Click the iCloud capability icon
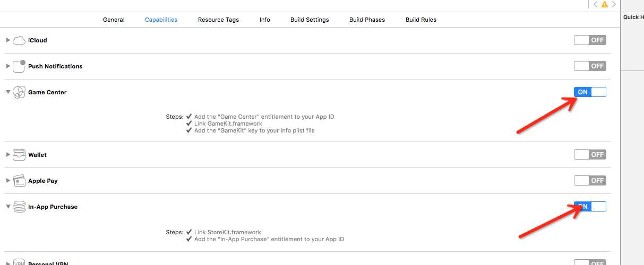 (19, 40)
